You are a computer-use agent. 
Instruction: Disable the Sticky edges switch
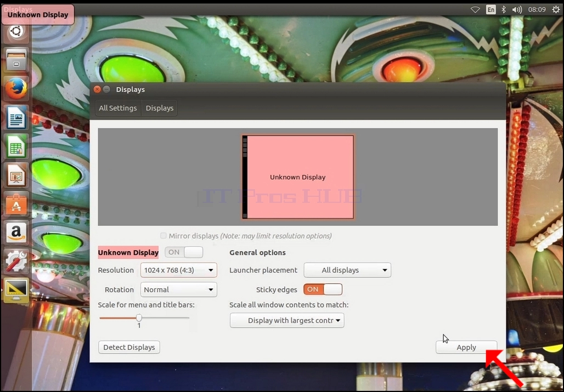pyautogui.click(x=323, y=289)
